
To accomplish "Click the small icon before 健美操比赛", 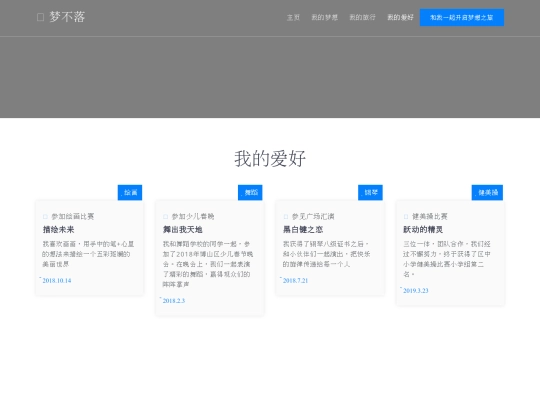I will pos(406,217).
